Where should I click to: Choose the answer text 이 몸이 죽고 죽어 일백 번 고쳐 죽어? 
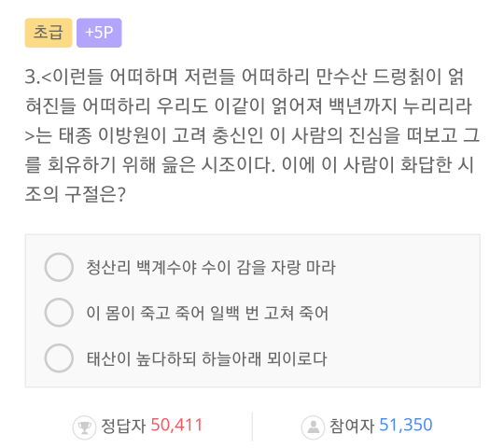pos(207,313)
